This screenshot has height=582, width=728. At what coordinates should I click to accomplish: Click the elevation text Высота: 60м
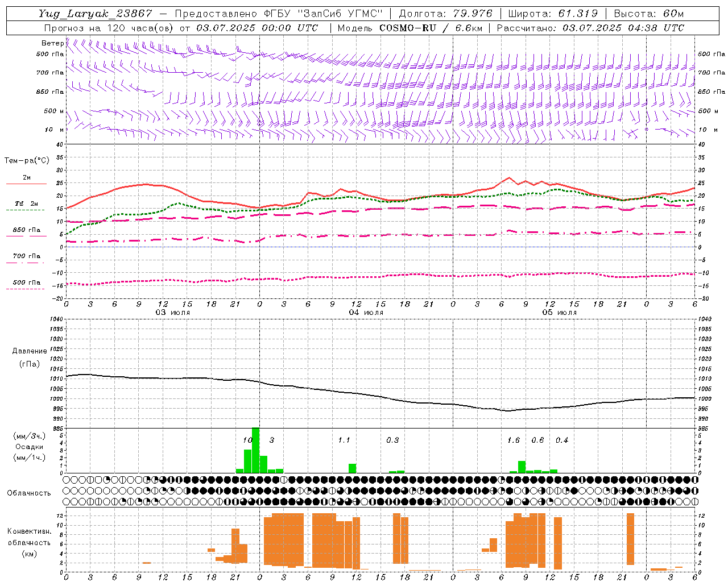click(x=649, y=14)
